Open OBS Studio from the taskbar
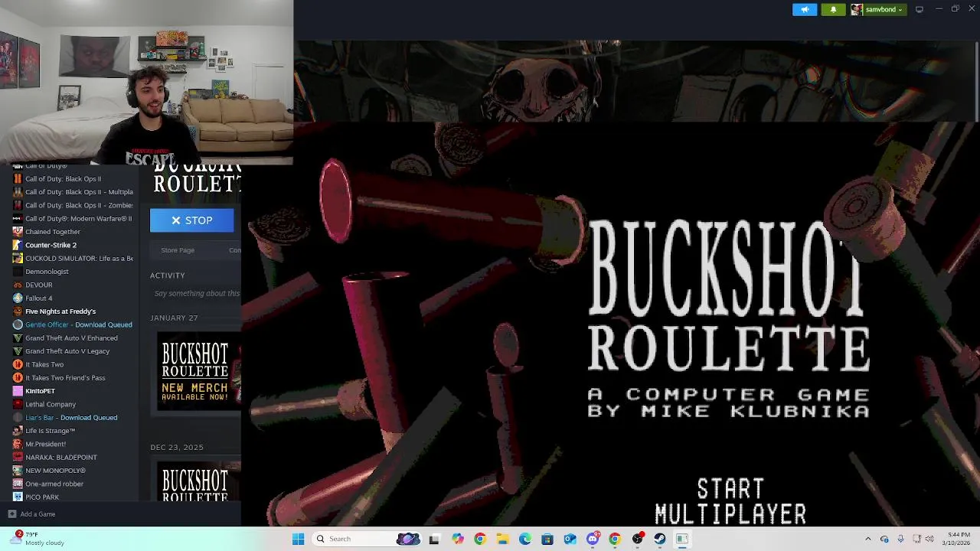Image resolution: width=980 pixels, height=551 pixels. tap(637, 539)
